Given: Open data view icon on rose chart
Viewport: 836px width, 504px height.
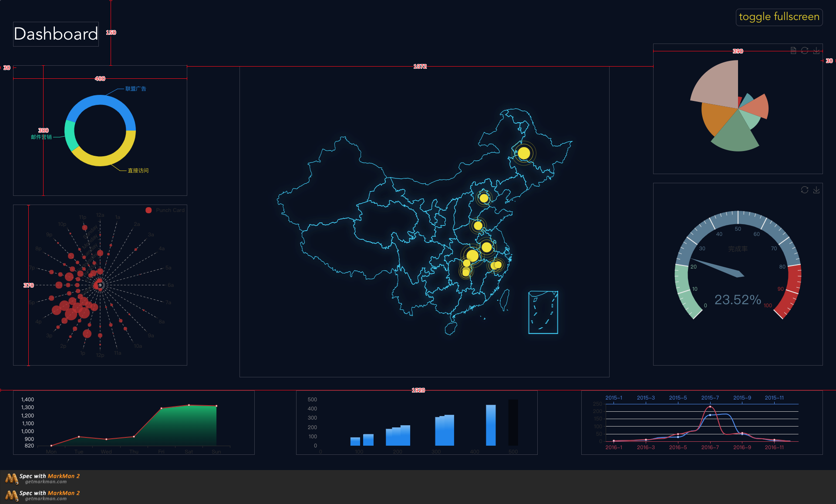Looking at the screenshot, I should tap(793, 50).
